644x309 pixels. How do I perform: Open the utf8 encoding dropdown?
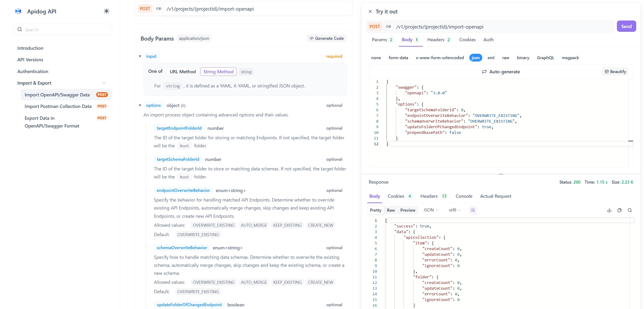coord(455,210)
